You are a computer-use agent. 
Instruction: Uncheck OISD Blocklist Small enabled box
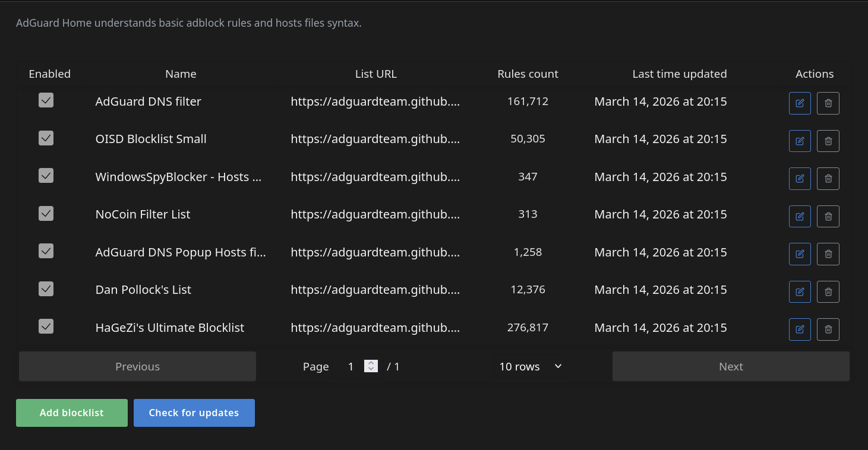pos(46,138)
